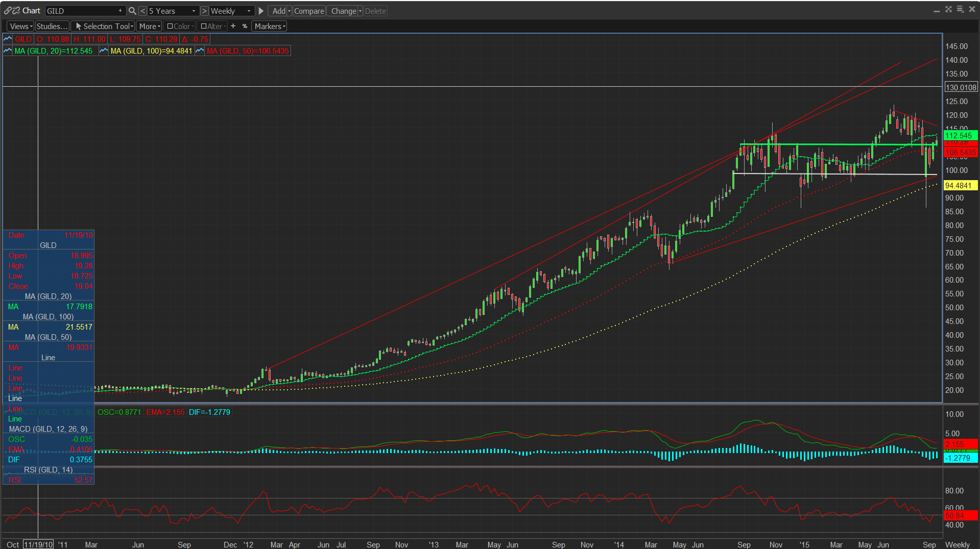
Task: Toggle the Alter checkbox
Action: (x=204, y=26)
